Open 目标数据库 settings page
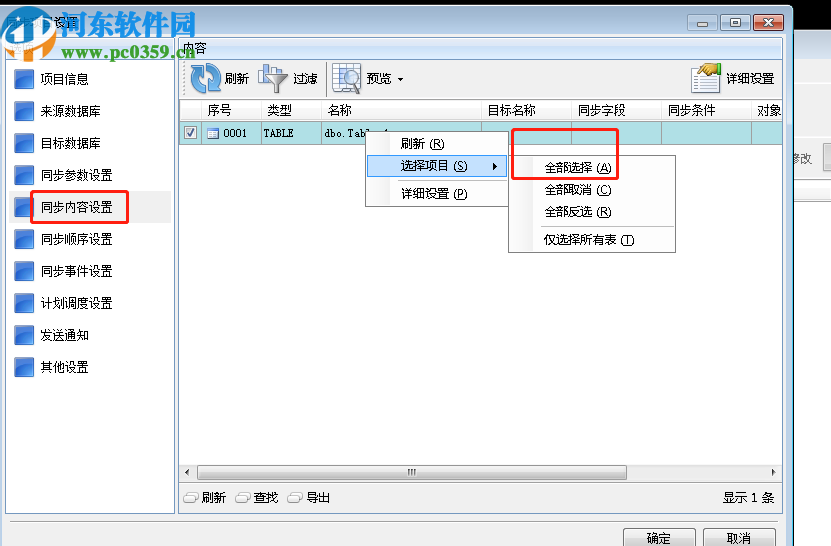Image resolution: width=831 pixels, height=546 pixels. tap(70, 143)
